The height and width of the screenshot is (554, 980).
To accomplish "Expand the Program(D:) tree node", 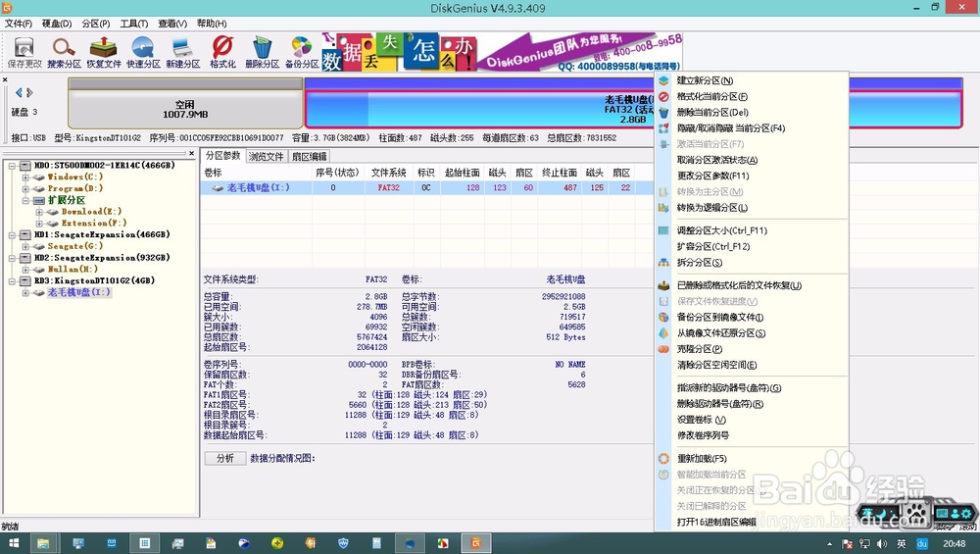I will (x=25, y=188).
